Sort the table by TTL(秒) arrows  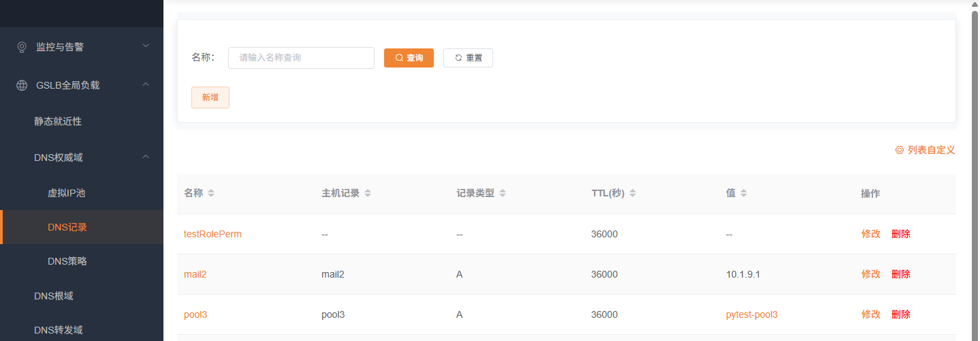[633, 194]
